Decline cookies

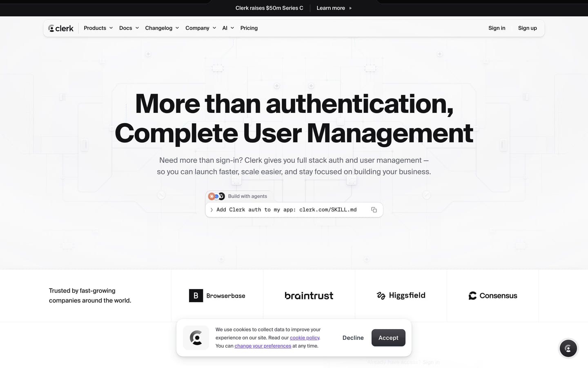pyautogui.click(x=353, y=338)
